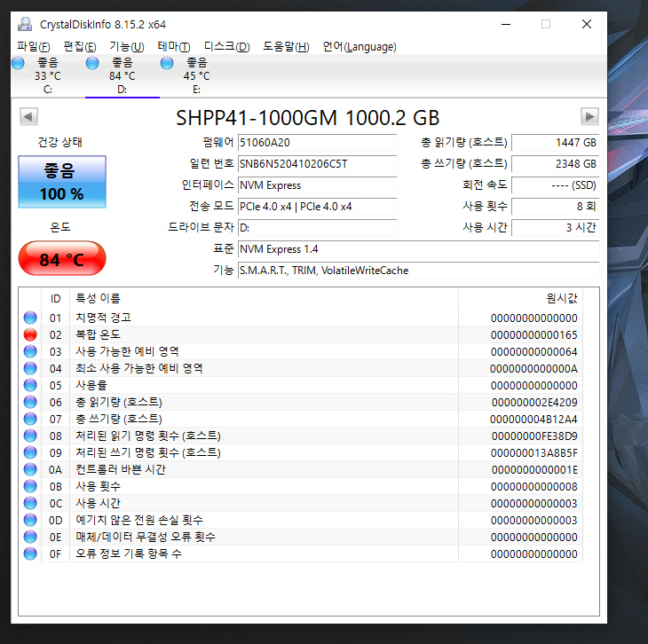
Task: Click the drive letter field D:
Action: click(318, 228)
